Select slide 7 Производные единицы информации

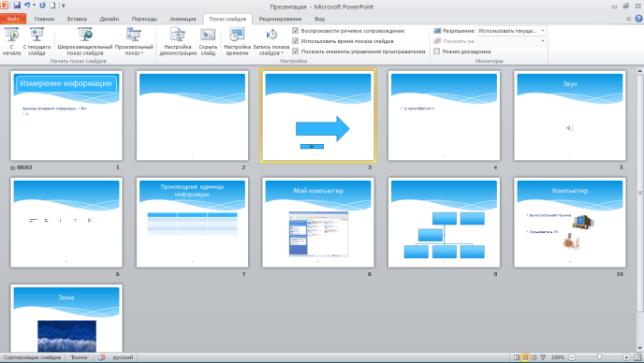click(x=192, y=222)
